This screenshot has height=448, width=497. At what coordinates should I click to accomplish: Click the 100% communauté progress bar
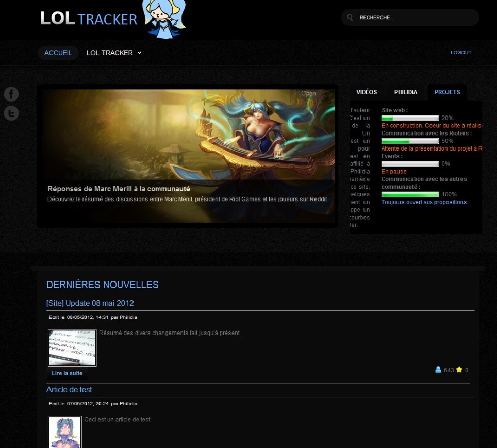tap(410, 194)
